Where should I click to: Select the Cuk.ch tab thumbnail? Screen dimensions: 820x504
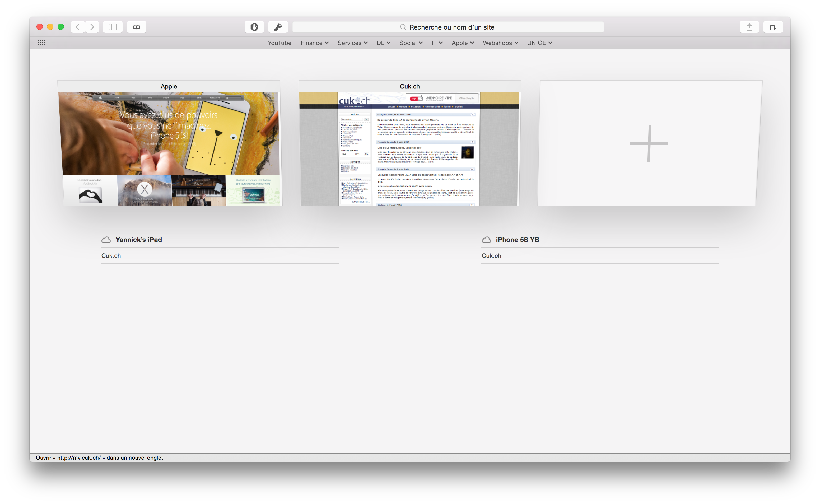(410, 143)
